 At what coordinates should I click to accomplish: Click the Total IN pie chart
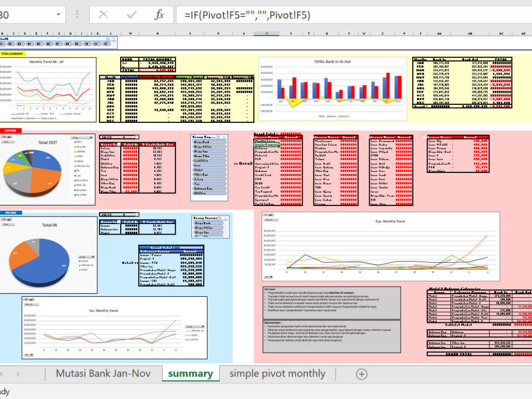click(39, 262)
